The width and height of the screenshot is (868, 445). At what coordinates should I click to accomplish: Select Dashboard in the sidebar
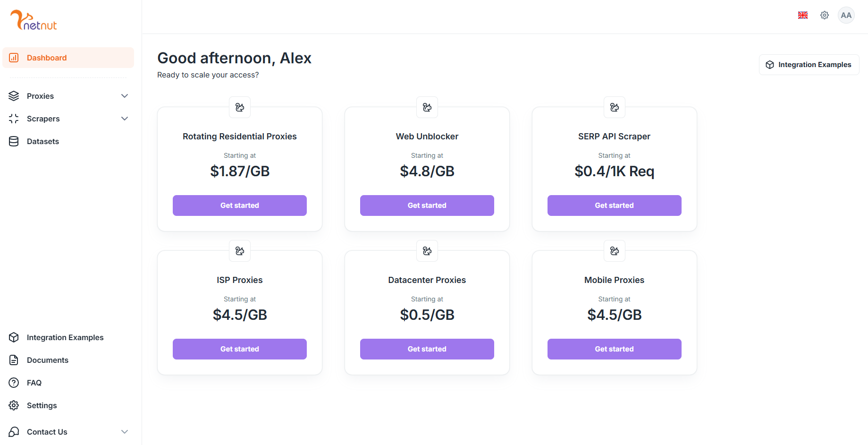tap(47, 58)
